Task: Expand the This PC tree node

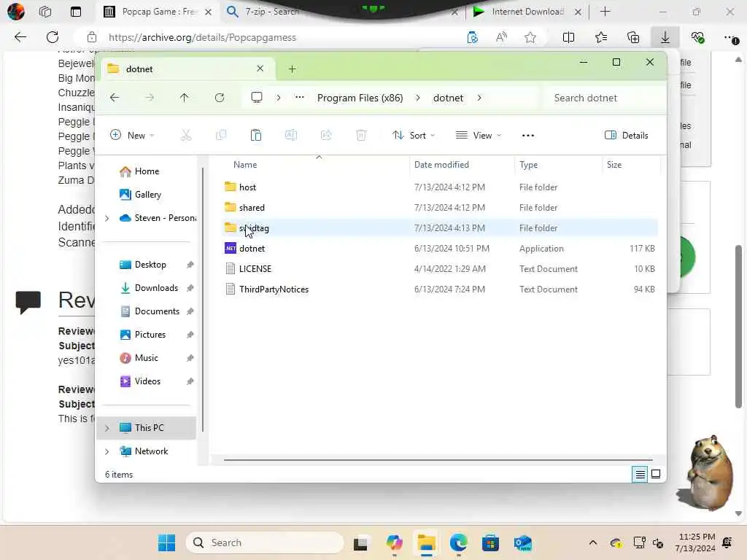Action: coord(107,428)
